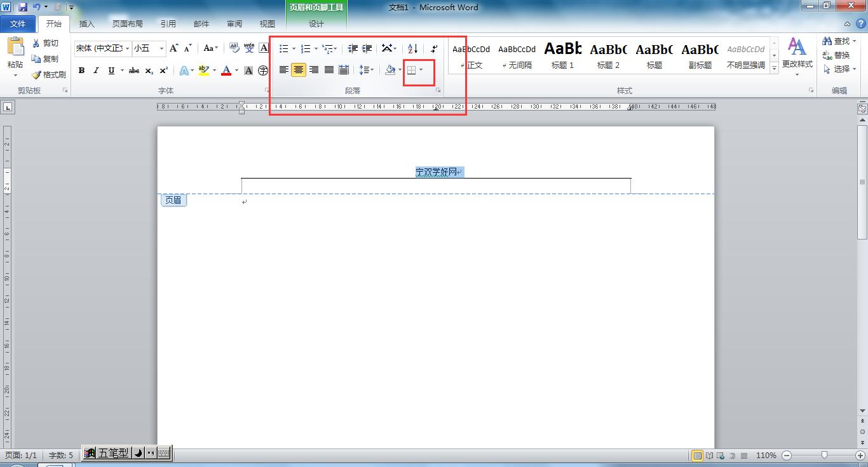Toggle underline formatting
Image resolution: width=868 pixels, height=467 pixels.
[112, 71]
